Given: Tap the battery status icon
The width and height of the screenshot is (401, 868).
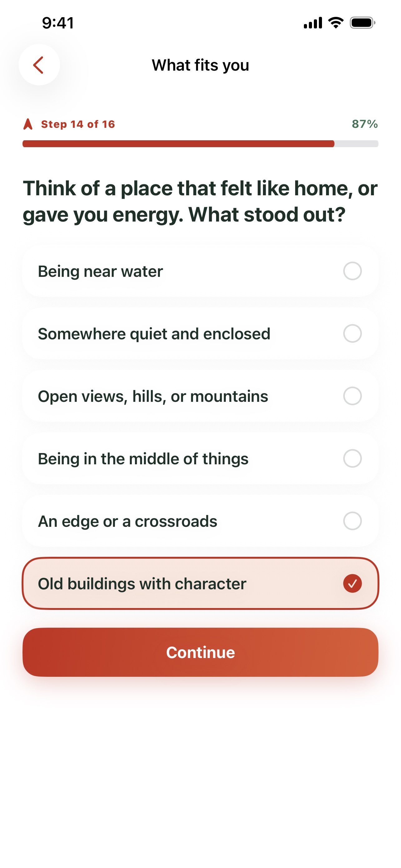Looking at the screenshot, I should (x=363, y=23).
